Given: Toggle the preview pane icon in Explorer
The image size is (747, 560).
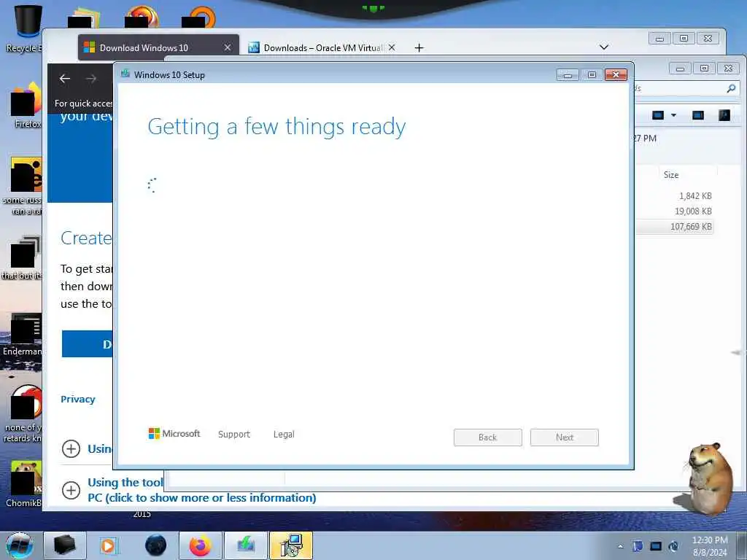Looking at the screenshot, I should tap(698, 115).
